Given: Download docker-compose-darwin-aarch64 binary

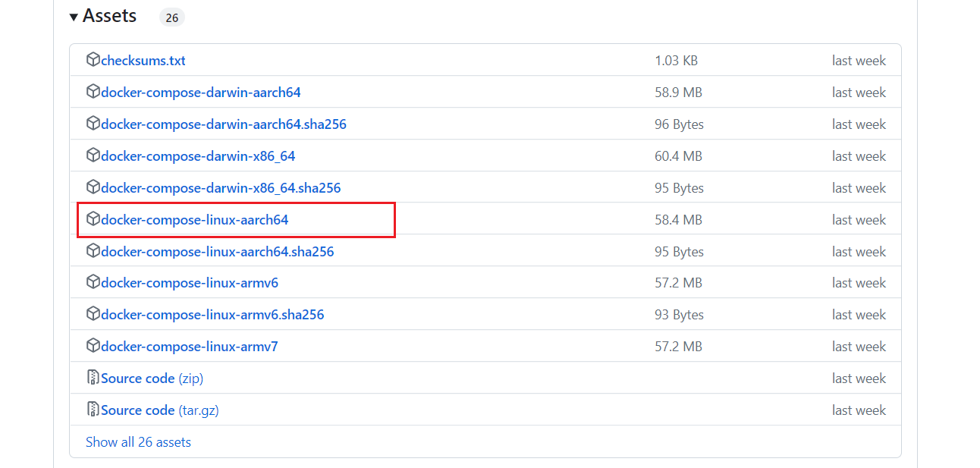Looking at the screenshot, I should click(201, 93).
